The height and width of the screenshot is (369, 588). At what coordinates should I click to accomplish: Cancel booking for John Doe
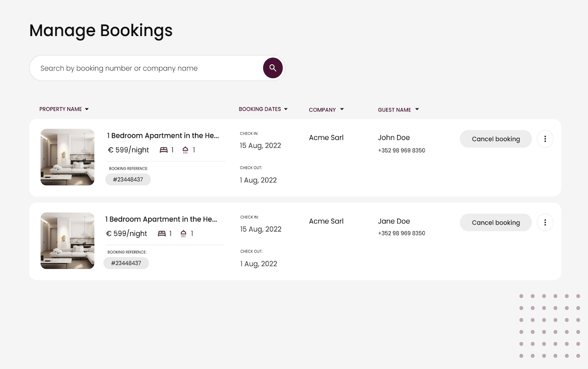(496, 139)
